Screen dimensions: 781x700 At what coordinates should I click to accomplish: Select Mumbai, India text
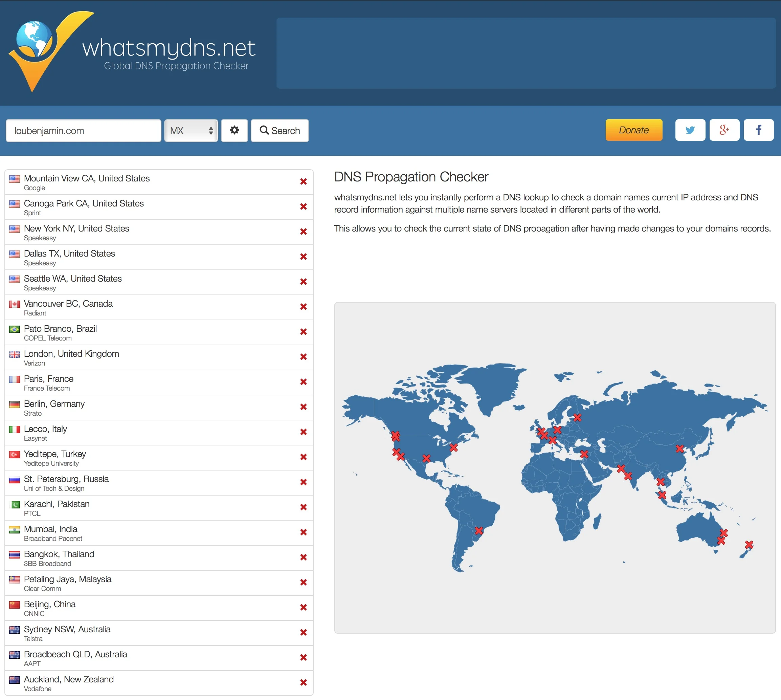click(x=50, y=528)
